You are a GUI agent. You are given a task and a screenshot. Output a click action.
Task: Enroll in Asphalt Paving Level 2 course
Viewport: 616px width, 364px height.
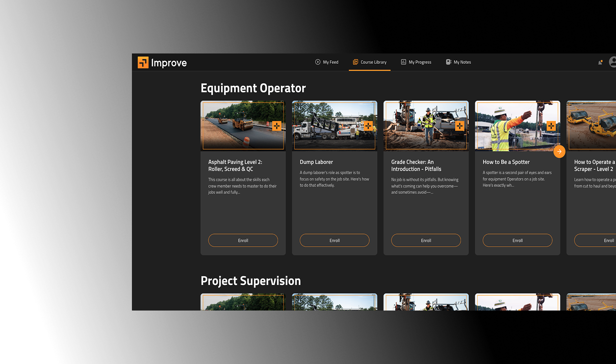(x=243, y=240)
